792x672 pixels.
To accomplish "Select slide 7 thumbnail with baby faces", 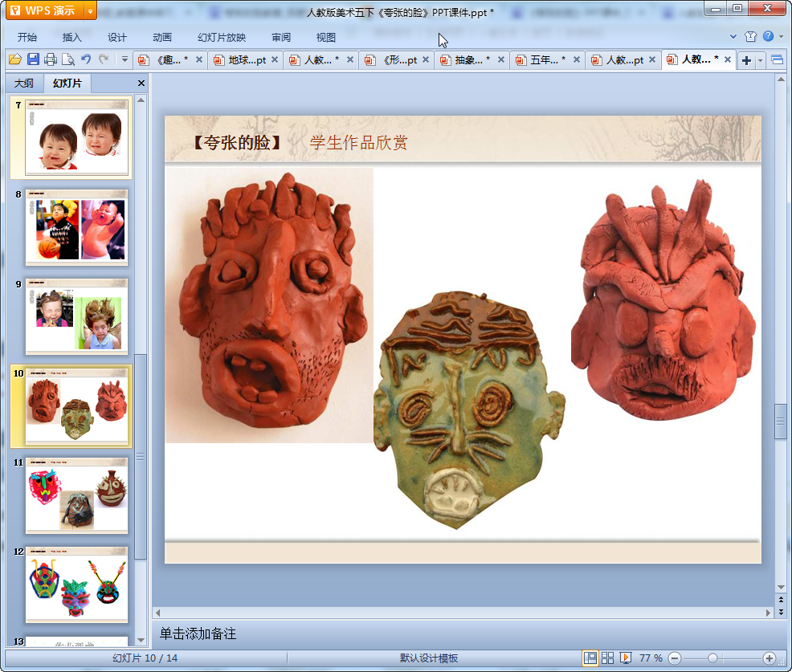I will 77,137.
